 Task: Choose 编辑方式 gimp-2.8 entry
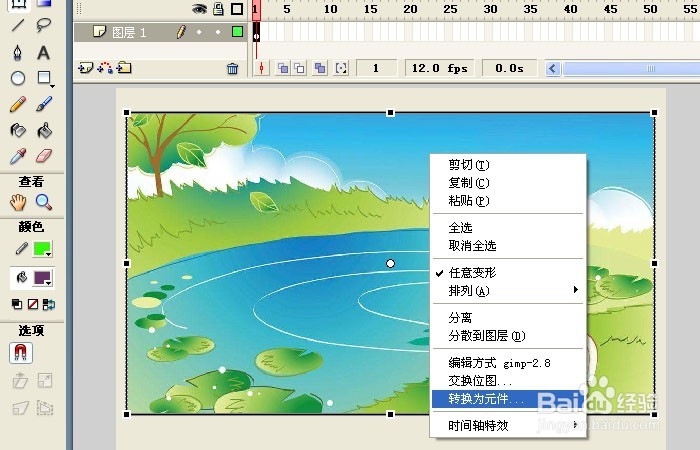(x=508, y=363)
